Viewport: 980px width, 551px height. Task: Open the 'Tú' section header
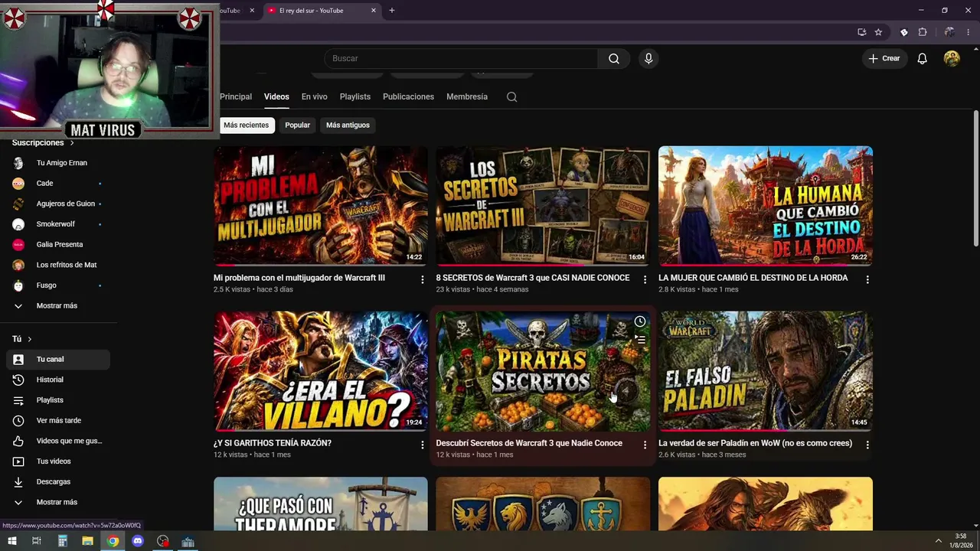click(x=22, y=339)
